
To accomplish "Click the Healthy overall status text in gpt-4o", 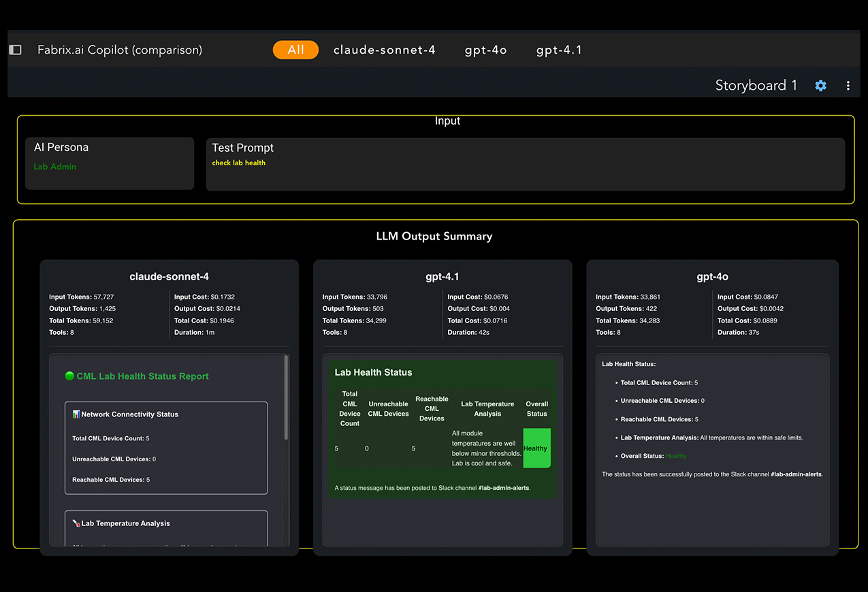I will click(x=676, y=456).
